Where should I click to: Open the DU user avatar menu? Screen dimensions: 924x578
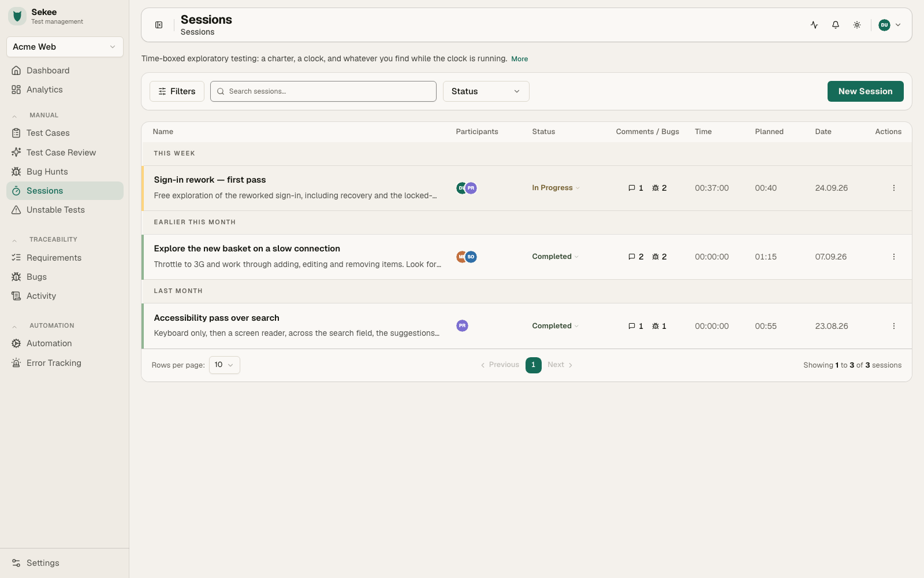point(889,25)
